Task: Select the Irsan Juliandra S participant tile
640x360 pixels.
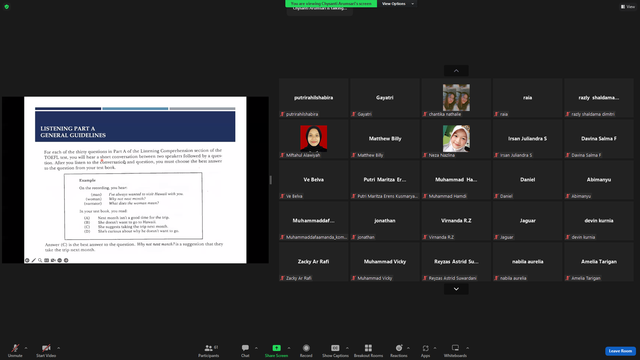Action: pyautogui.click(x=527, y=139)
